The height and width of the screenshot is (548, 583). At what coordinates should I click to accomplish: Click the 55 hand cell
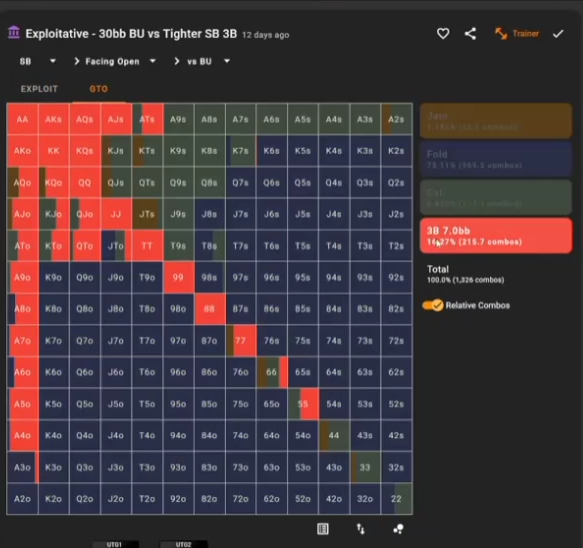303,404
